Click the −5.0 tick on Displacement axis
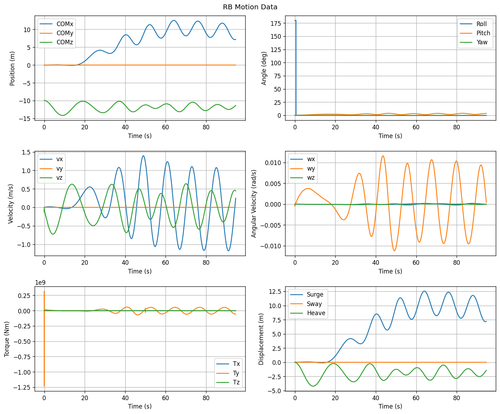The image size is (500, 414). point(274,391)
